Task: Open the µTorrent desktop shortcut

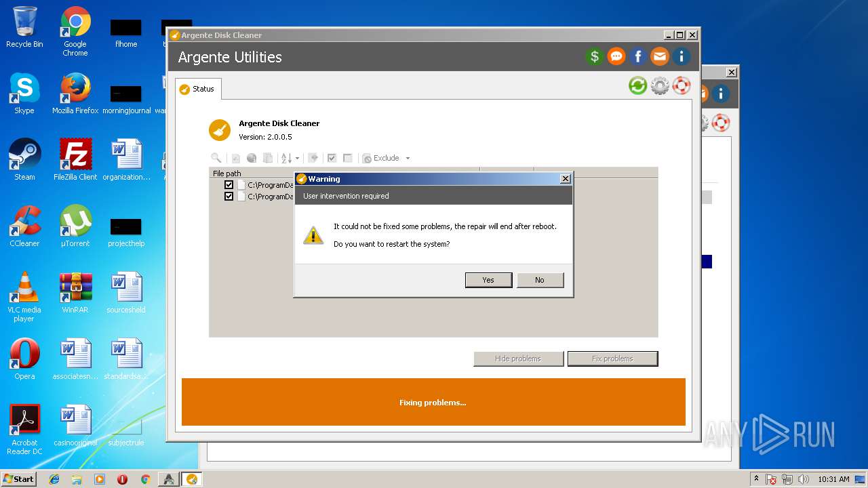Action: coord(75,226)
